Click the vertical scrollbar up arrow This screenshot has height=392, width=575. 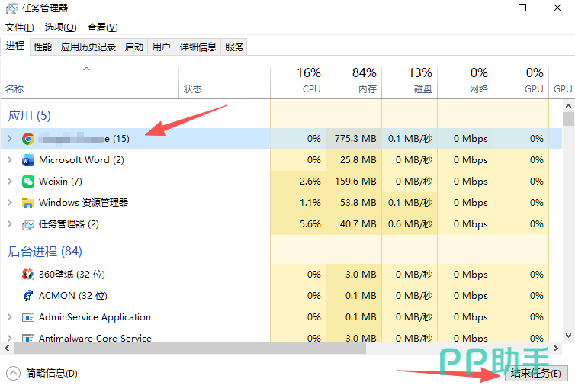[568, 106]
